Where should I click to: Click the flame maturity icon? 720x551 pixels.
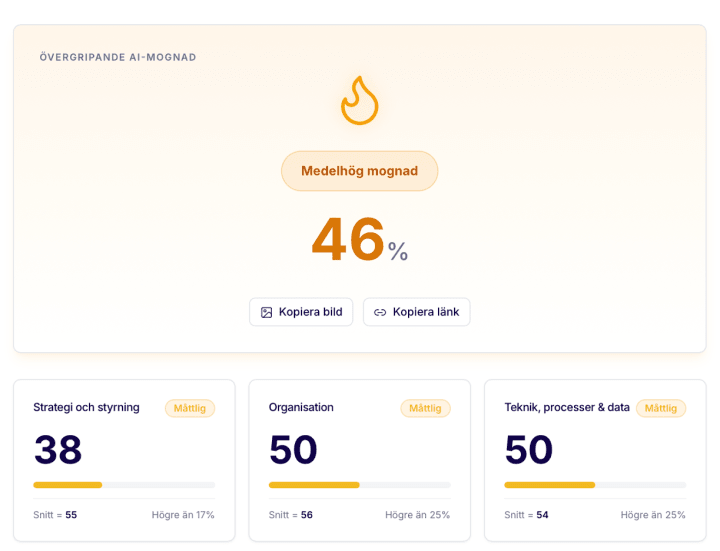coord(359,101)
